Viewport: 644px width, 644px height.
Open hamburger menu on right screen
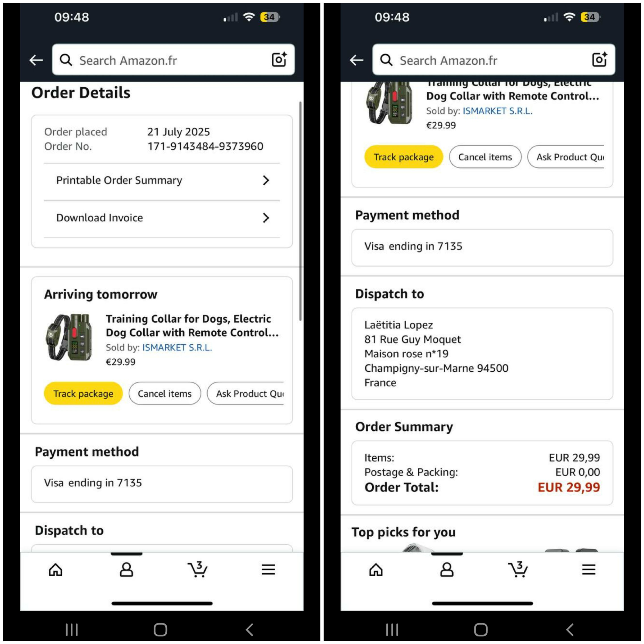[x=589, y=569]
